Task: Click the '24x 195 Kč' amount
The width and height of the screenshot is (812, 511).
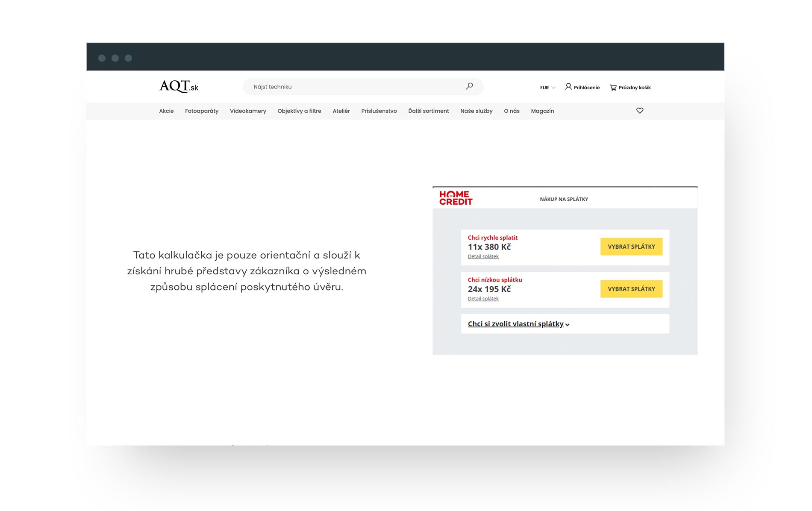Action: pos(489,289)
